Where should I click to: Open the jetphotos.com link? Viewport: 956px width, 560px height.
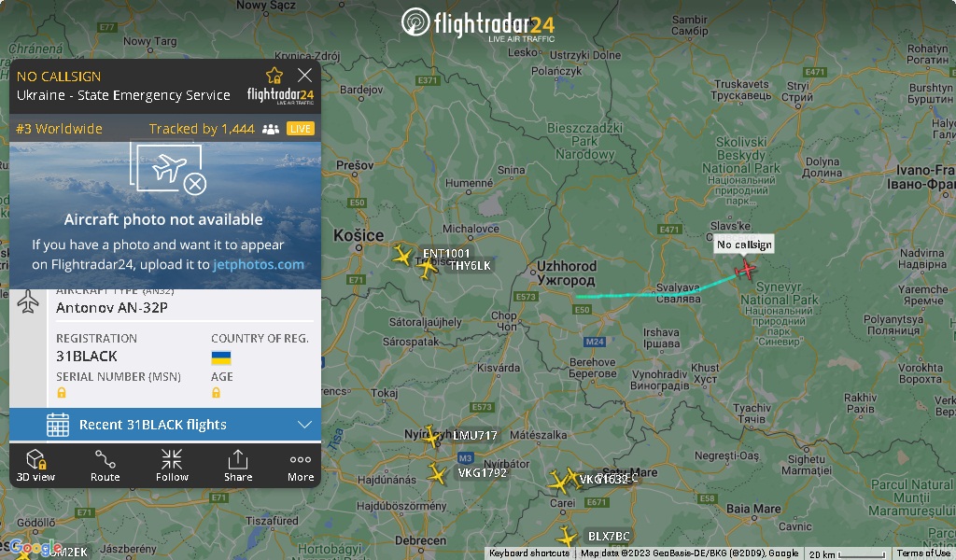point(259,264)
